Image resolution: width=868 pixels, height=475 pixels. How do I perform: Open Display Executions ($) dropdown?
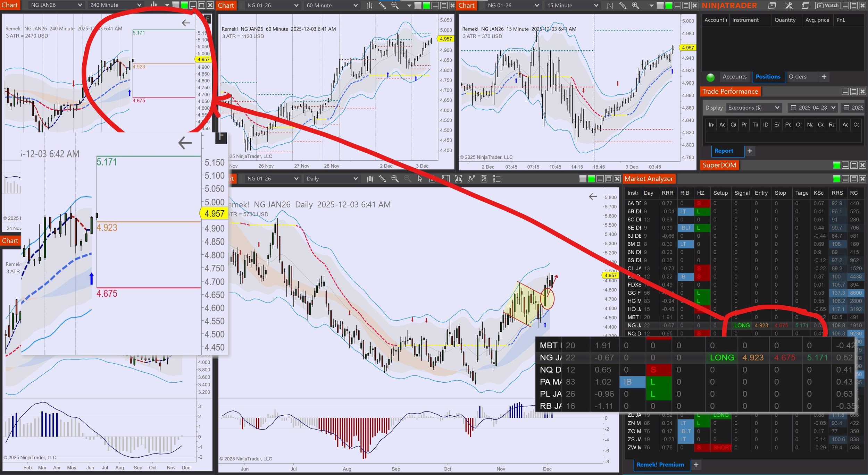tap(753, 108)
